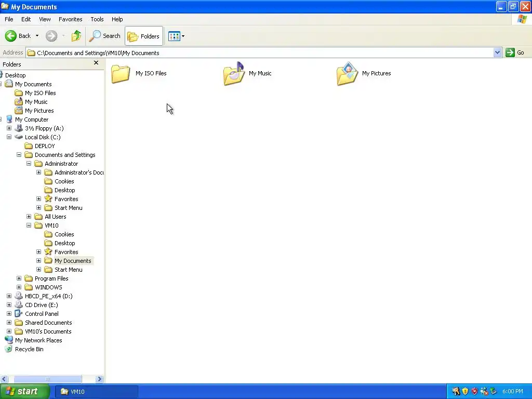The height and width of the screenshot is (399, 532).
Task: Select My ISO Files folder icon in right pane
Action: [121, 74]
